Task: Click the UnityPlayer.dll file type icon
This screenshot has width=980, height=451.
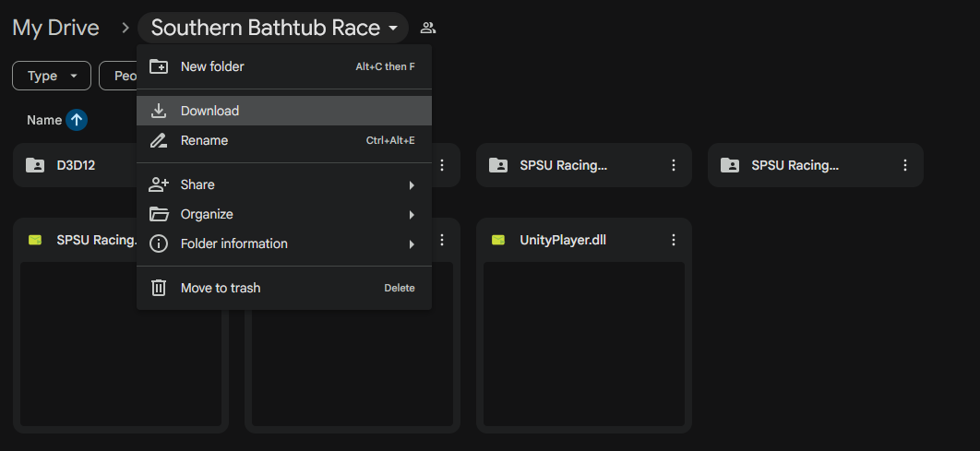Action: pos(498,240)
